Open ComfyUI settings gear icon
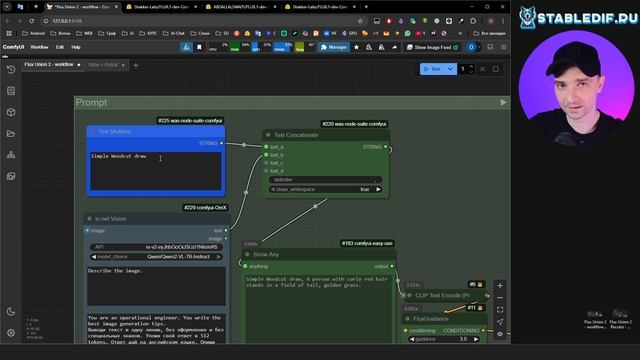 [x=11, y=333]
